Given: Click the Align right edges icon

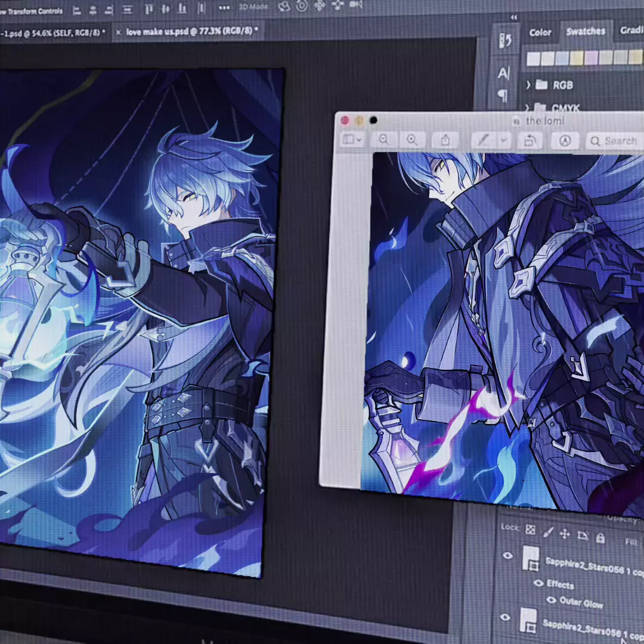Looking at the screenshot, I should click(109, 10).
